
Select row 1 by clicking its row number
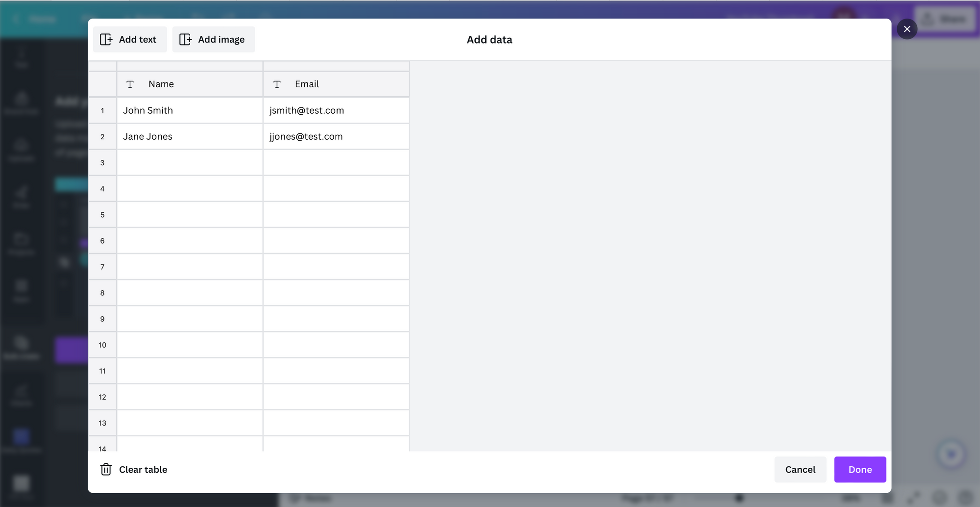tap(102, 110)
